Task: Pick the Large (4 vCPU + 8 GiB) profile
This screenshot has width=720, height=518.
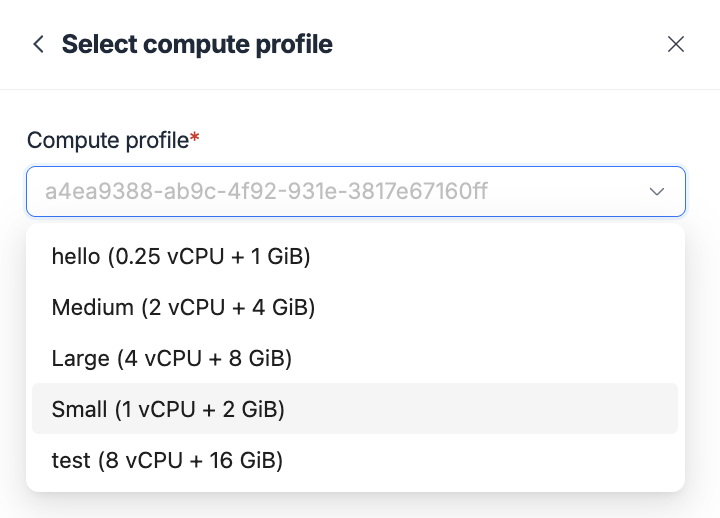Action: point(172,357)
